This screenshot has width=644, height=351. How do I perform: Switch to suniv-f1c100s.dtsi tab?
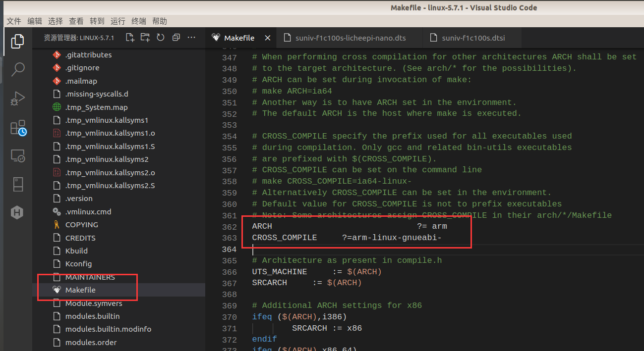point(473,38)
